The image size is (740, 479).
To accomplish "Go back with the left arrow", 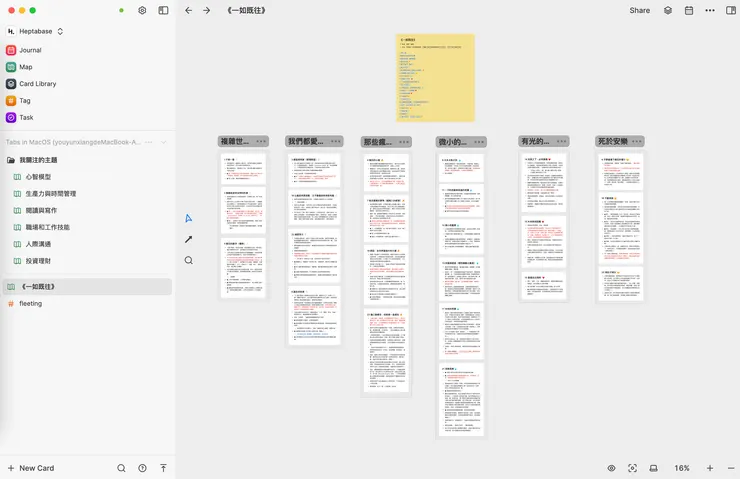I will tap(188, 10).
